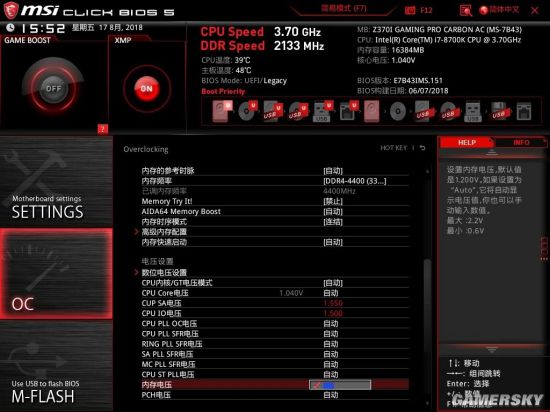Image resolution: width=550 pixels, height=412 pixels.
Task: Select the legacy USB key boot device
Action: pos(473,111)
